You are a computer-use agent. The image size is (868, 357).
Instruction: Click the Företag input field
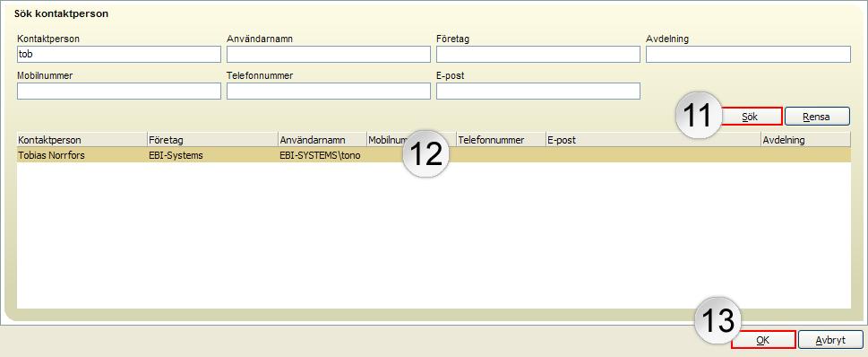(538, 55)
